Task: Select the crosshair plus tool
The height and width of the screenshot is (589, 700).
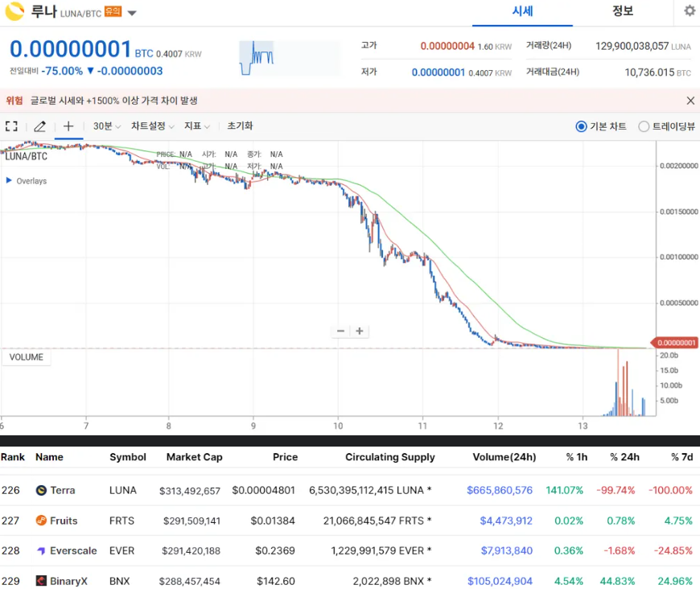Action: [68, 126]
